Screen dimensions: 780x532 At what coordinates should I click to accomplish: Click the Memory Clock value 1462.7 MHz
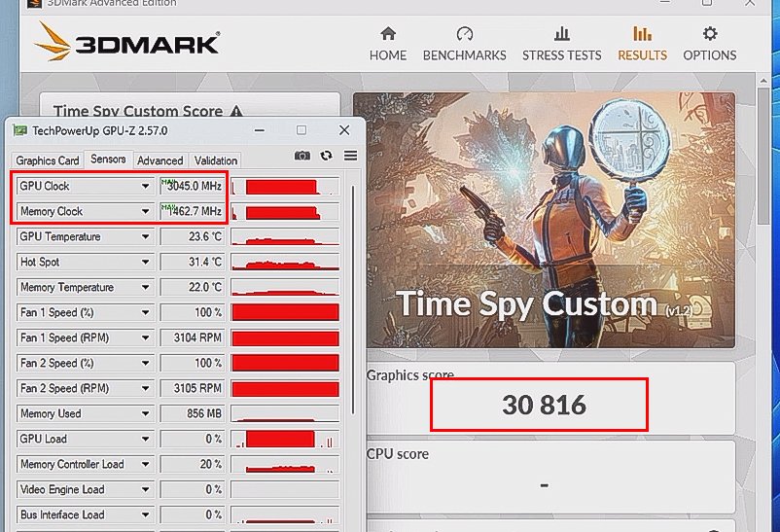[x=193, y=211]
